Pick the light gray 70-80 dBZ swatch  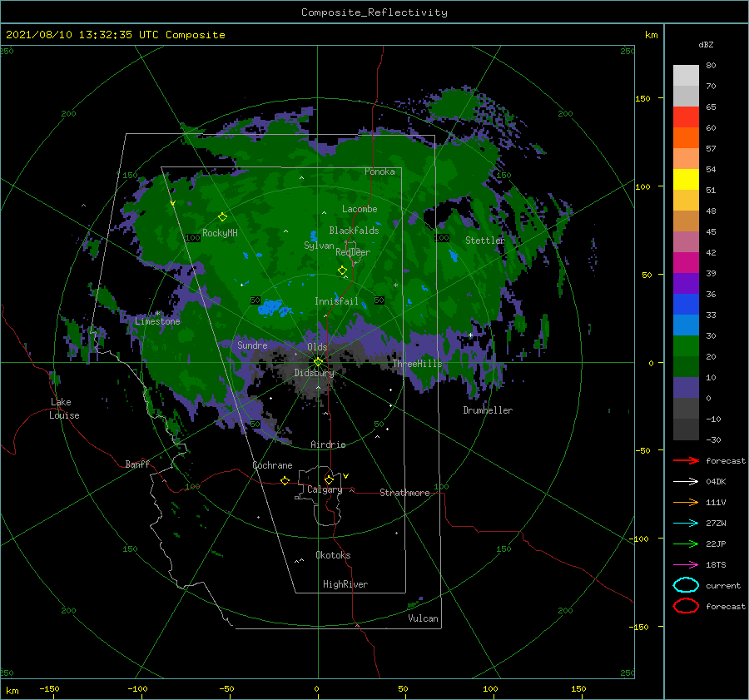(686, 75)
